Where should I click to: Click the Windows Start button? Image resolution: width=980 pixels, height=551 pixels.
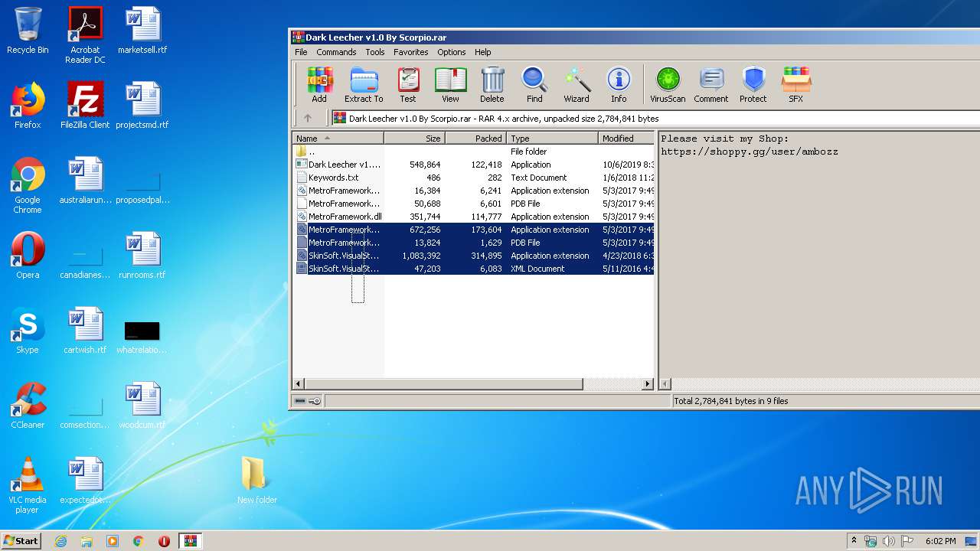click(x=21, y=540)
